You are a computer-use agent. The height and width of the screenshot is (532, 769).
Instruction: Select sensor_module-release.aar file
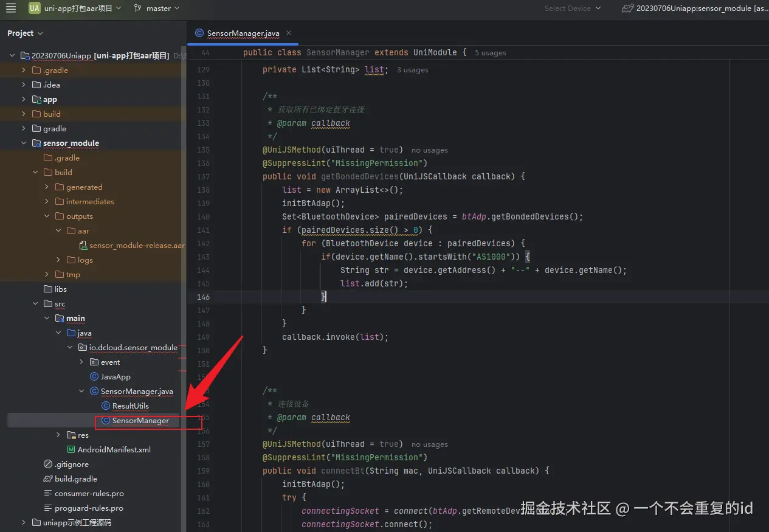pyautogui.click(x=137, y=245)
